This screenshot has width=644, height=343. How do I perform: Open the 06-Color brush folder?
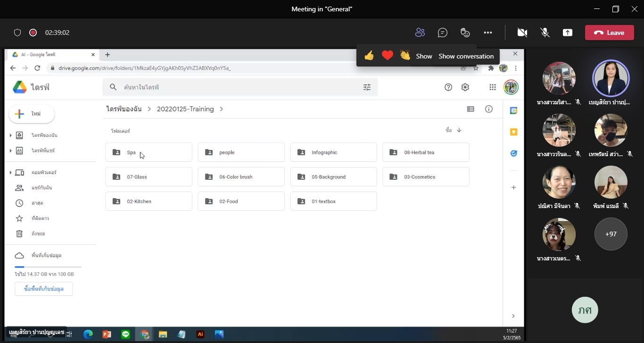pyautogui.click(x=241, y=177)
